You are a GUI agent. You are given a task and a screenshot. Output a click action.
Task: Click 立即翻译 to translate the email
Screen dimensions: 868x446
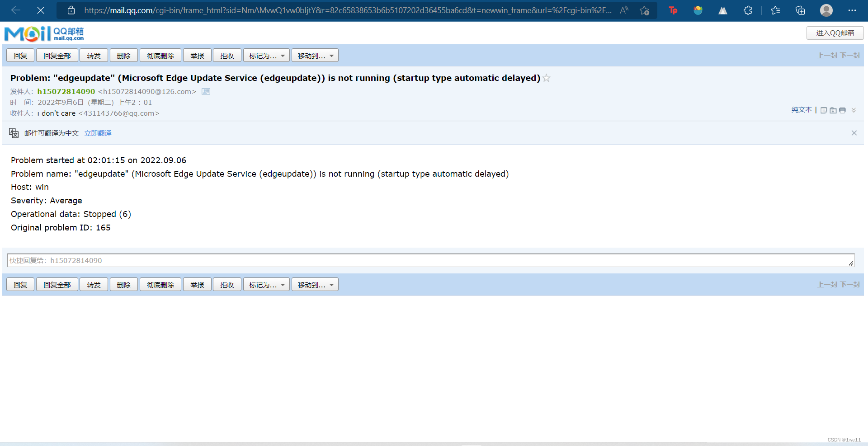click(98, 133)
